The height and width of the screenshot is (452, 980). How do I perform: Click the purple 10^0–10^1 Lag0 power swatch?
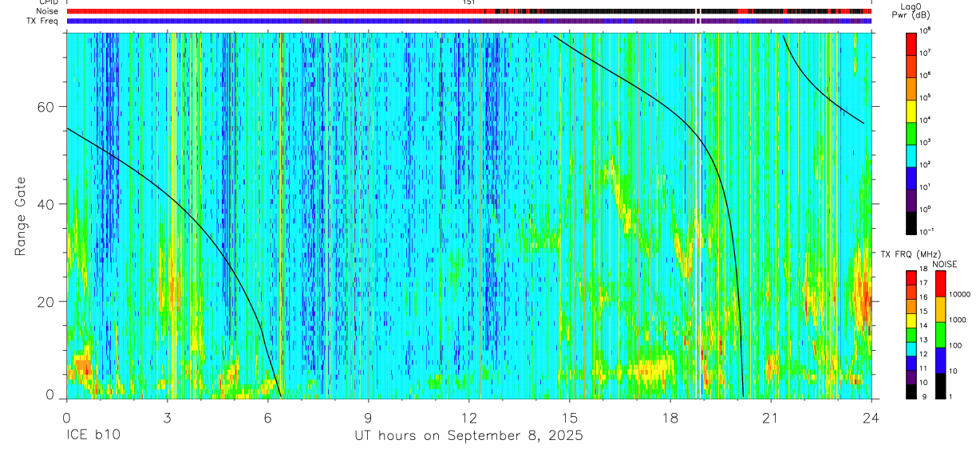[912, 199]
